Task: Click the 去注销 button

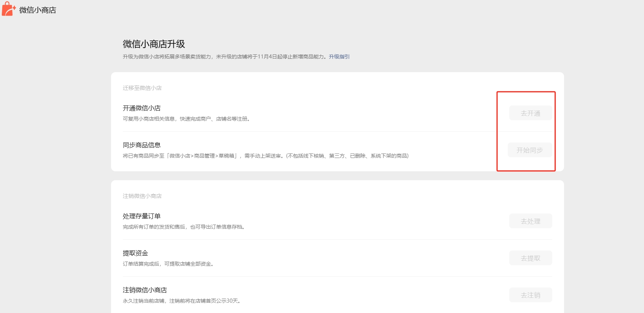Action: point(530,295)
